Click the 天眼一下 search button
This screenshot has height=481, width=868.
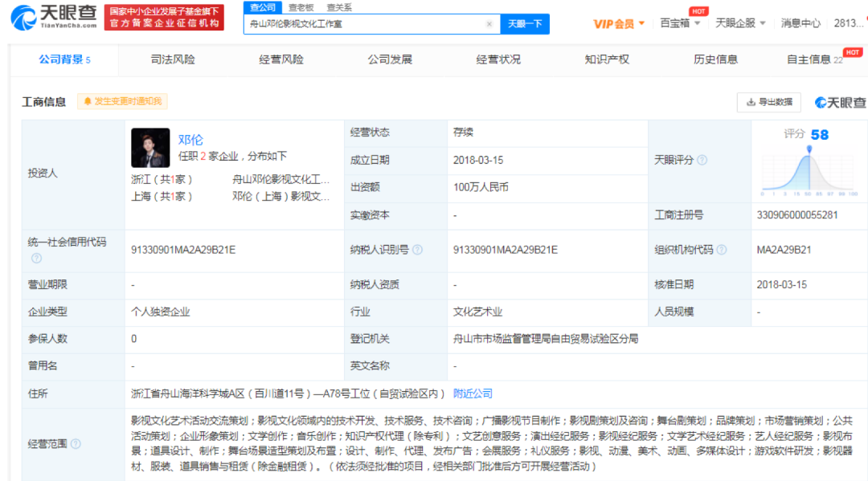(526, 24)
